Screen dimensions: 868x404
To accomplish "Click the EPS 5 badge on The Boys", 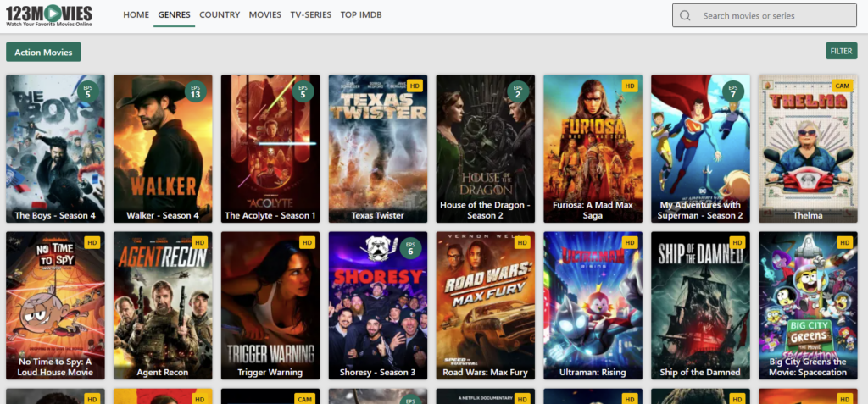I will click(87, 91).
